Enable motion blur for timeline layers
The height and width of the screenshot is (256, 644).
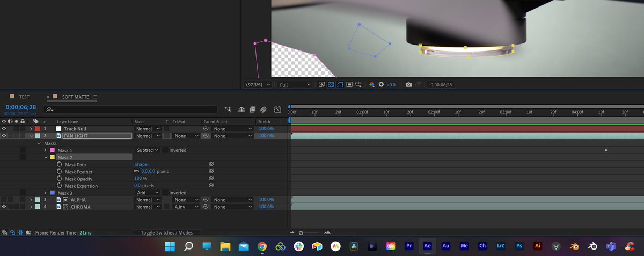(x=264, y=109)
